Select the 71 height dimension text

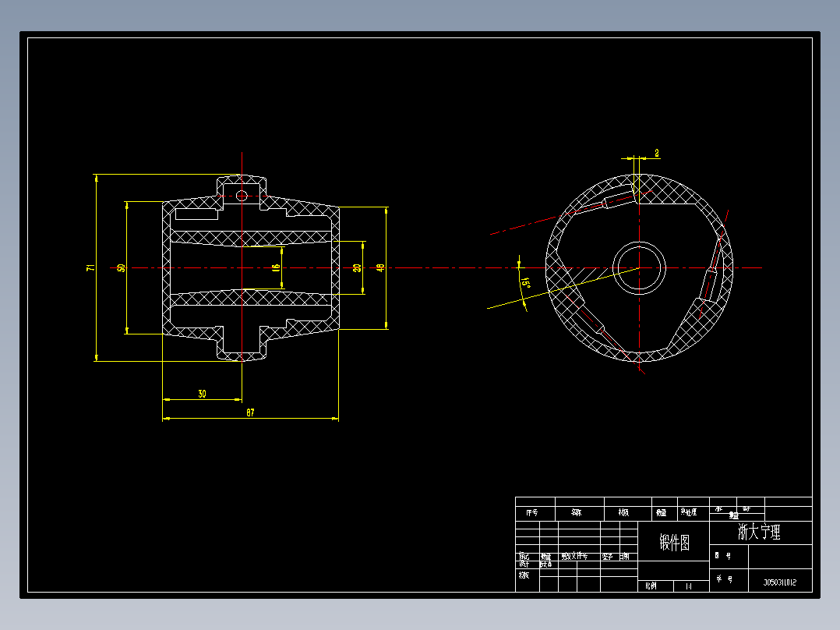click(x=91, y=267)
